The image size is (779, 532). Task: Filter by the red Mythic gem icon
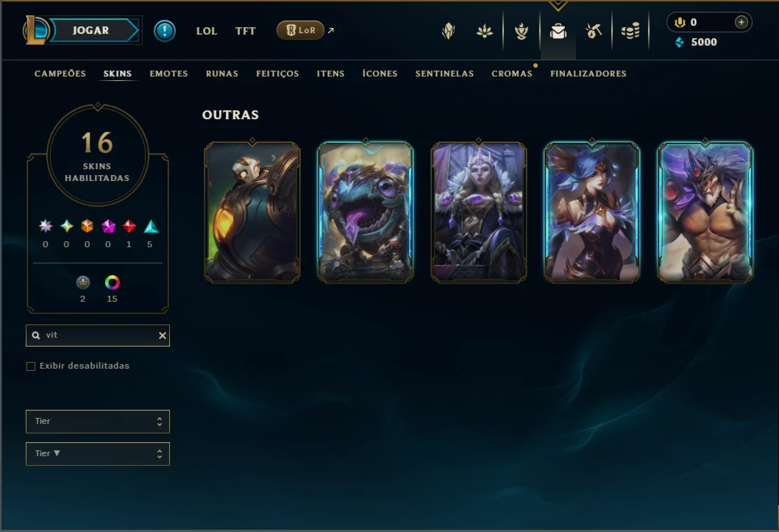pyautogui.click(x=129, y=227)
